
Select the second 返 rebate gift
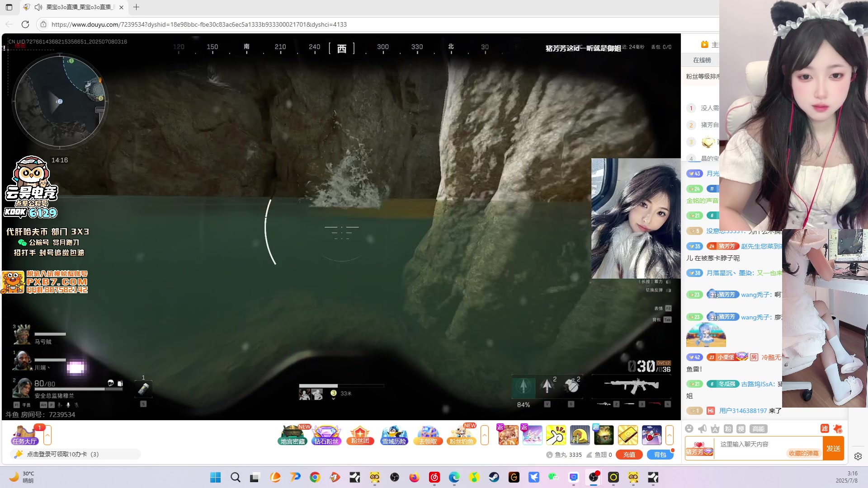[x=532, y=435]
